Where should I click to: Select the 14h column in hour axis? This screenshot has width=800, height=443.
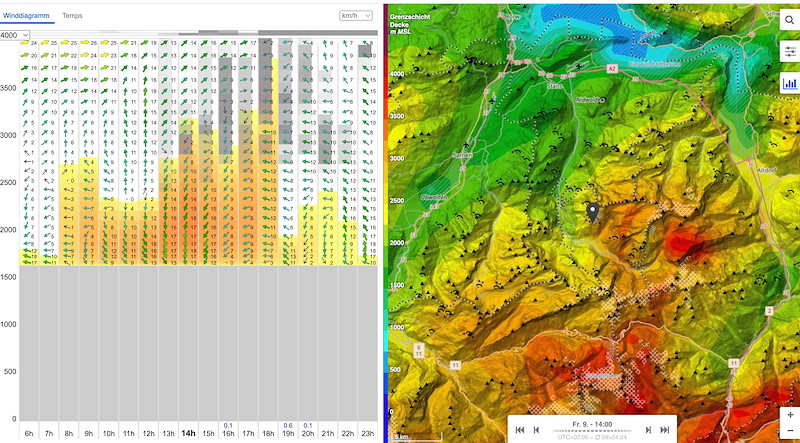[188, 433]
